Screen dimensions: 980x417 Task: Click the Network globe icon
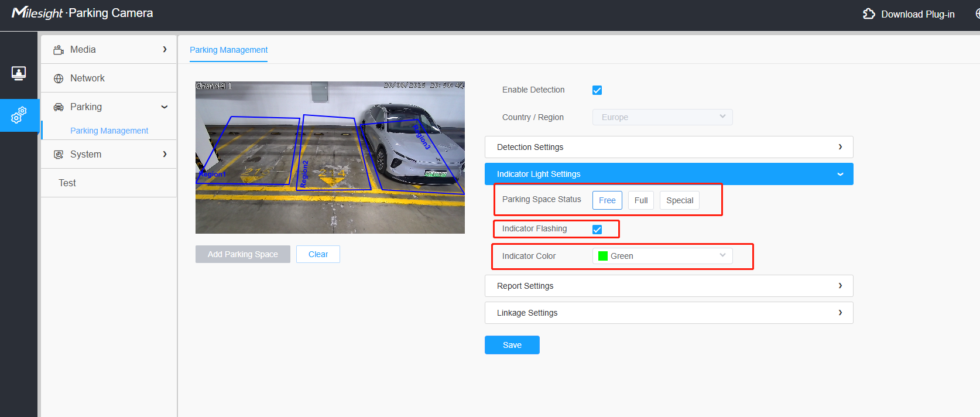point(59,78)
